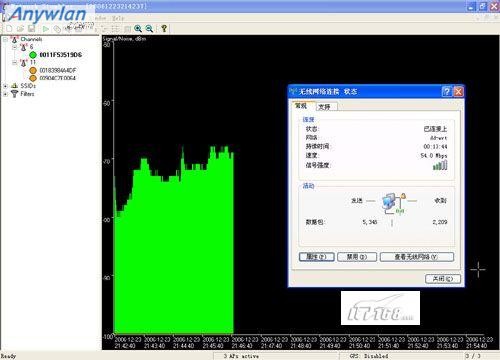Click the Close (C) button at dialog bottom
This screenshot has width=500, height=360.
click(x=443, y=279)
